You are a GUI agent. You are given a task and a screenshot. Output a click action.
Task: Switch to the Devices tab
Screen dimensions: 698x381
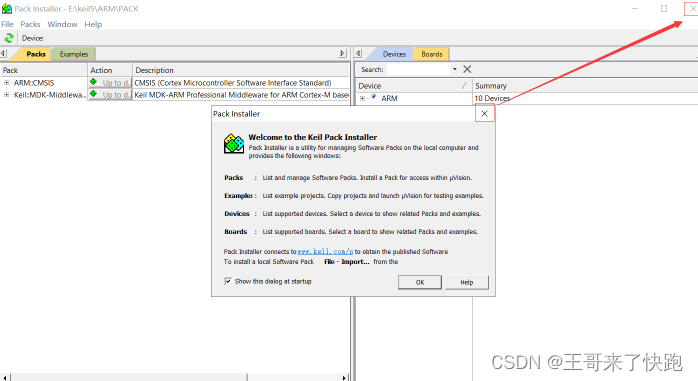pos(394,54)
